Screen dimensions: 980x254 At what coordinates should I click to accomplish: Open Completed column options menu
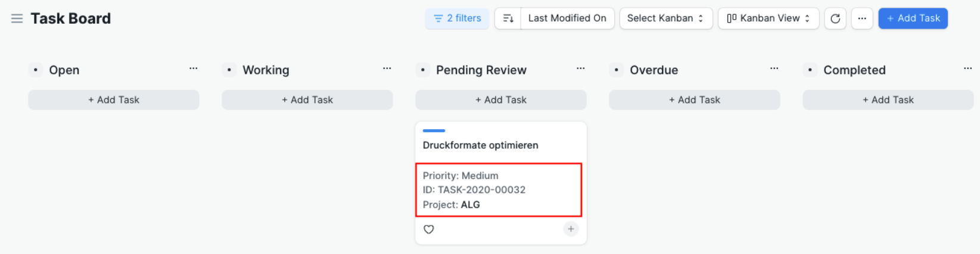[x=967, y=69]
